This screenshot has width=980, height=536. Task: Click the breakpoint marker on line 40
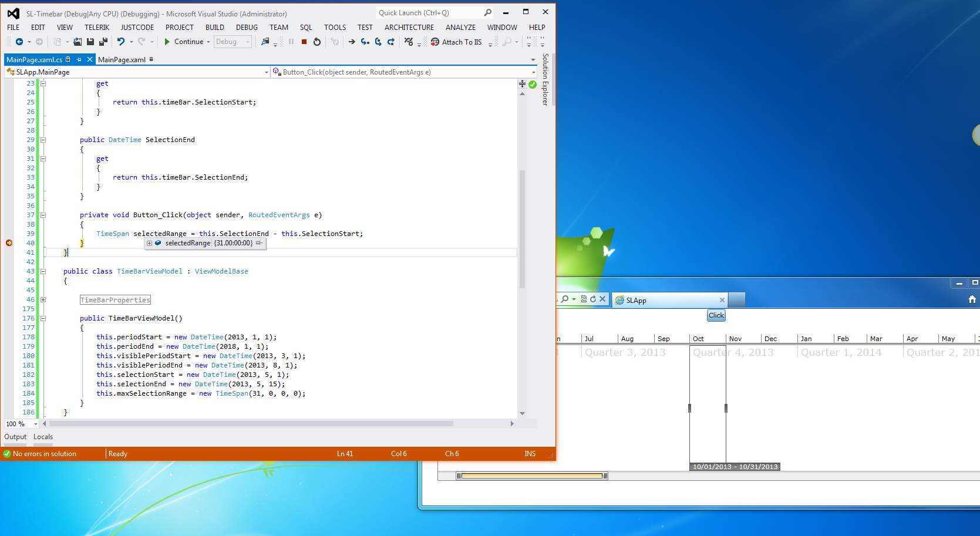(x=9, y=243)
